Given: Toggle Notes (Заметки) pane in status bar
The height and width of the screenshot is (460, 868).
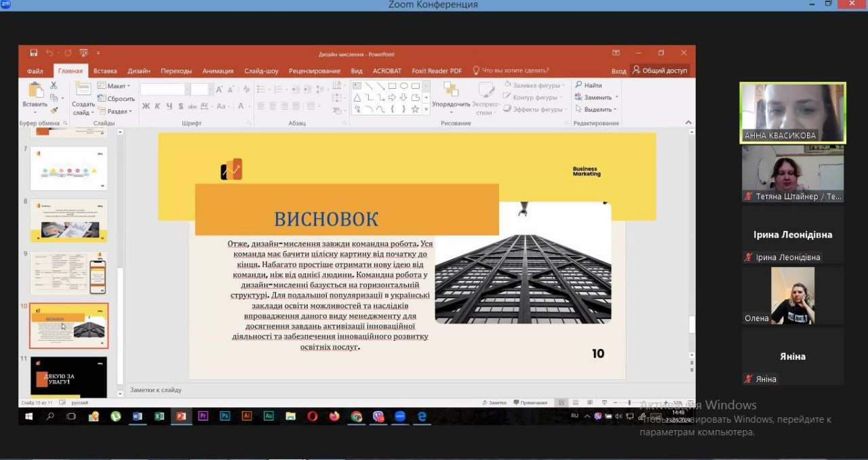Looking at the screenshot, I should (493, 402).
